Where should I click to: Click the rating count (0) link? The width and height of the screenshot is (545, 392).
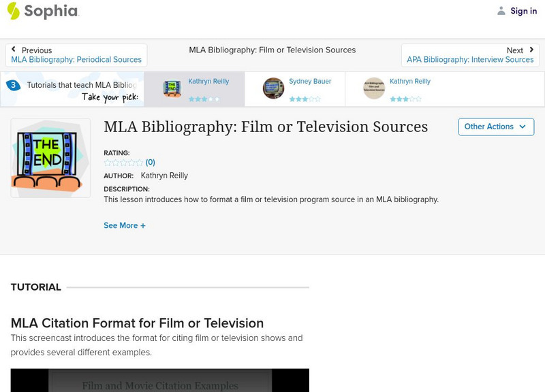click(x=151, y=163)
